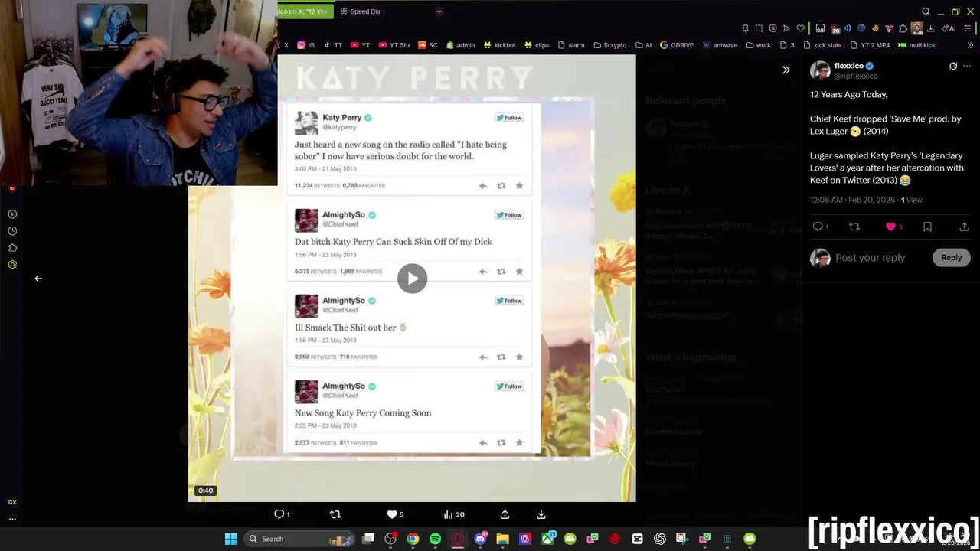Expand the work bookmark folder
The image size is (980, 551).
tap(758, 45)
